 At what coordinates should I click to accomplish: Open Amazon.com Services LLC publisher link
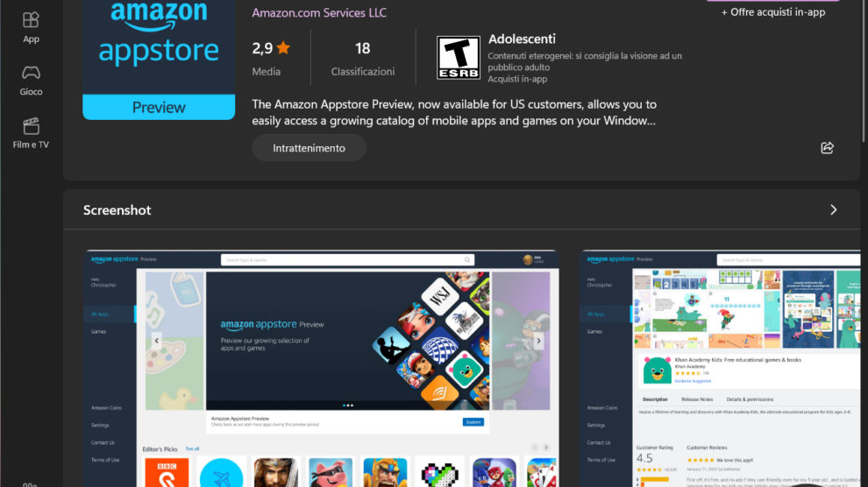pyautogui.click(x=319, y=12)
